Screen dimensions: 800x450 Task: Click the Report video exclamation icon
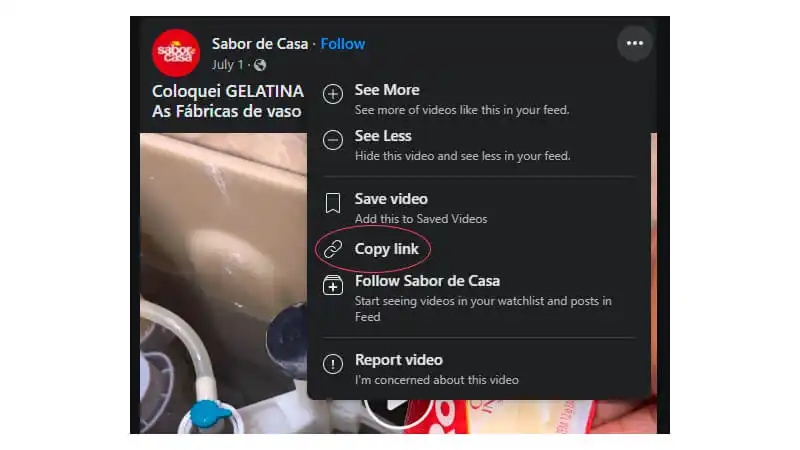334,365
